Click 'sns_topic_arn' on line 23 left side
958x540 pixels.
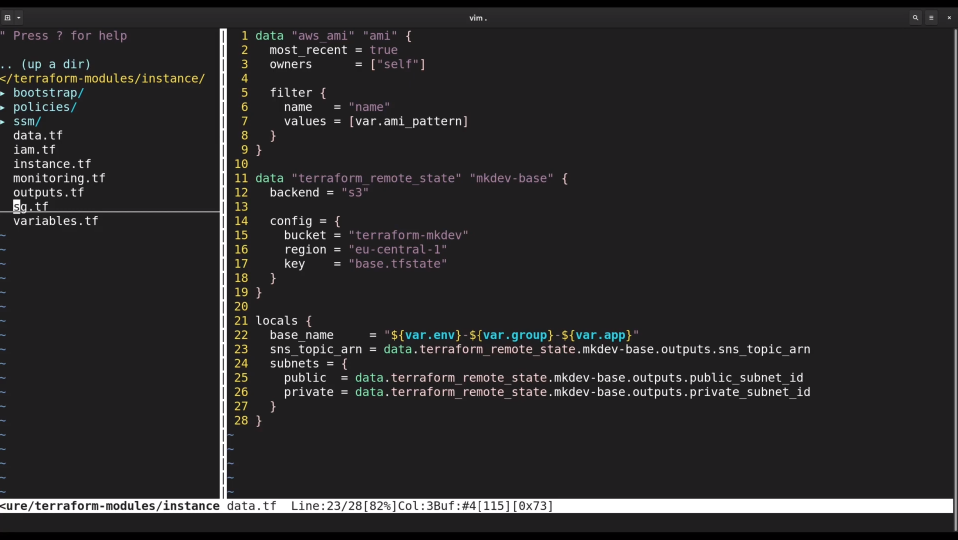[x=316, y=349]
